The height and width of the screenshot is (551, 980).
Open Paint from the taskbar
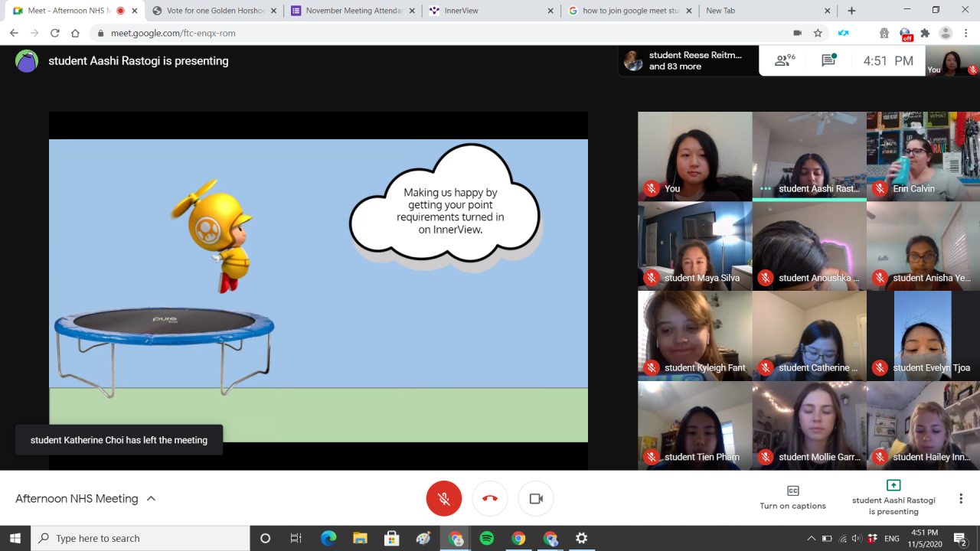click(x=423, y=538)
